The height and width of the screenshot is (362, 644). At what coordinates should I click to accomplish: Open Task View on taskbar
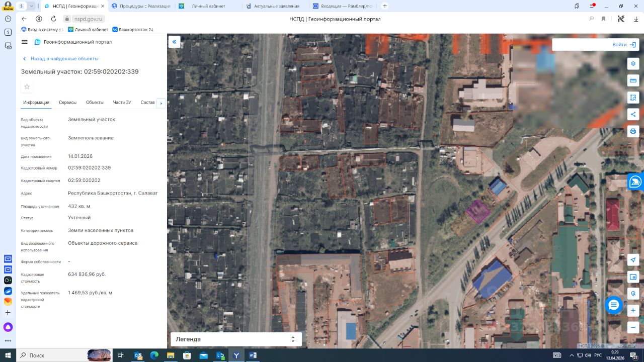[121, 355]
